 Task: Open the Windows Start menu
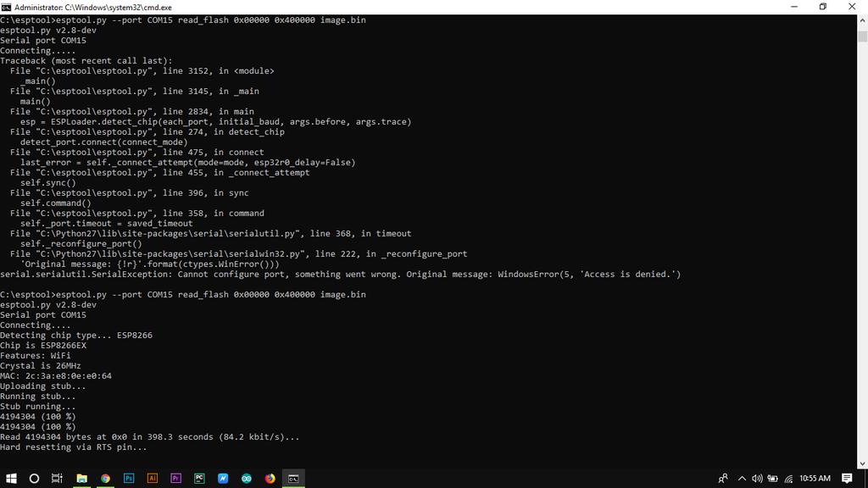tap(12, 478)
